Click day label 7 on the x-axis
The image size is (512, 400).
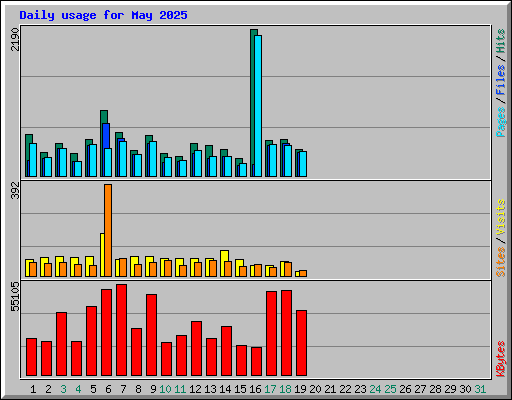click(123, 389)
